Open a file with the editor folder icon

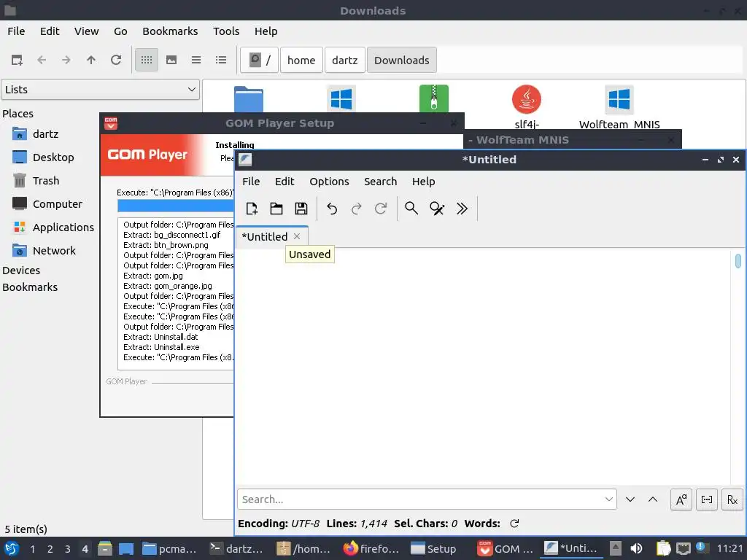click(276, 209)
